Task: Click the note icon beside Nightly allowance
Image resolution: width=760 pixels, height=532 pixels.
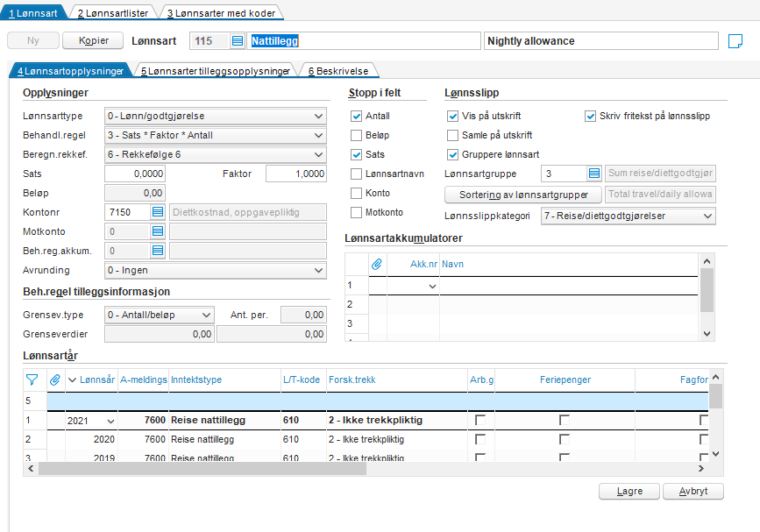Action: tap(735, 41)
